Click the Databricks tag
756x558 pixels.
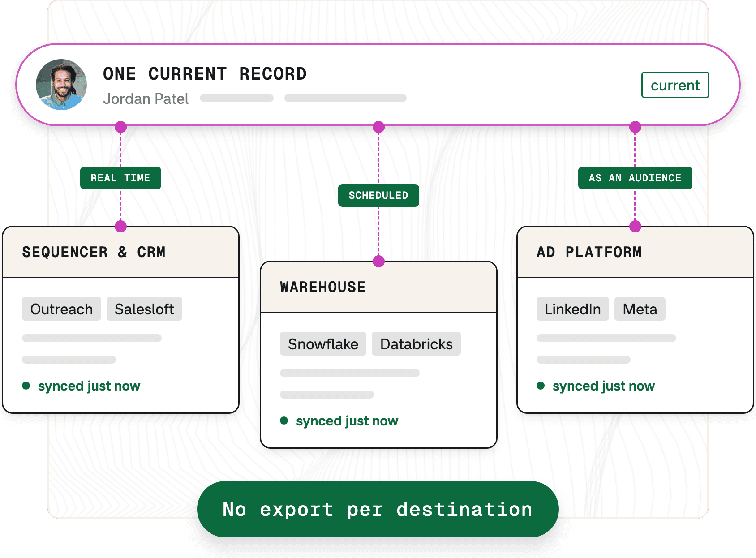(x=416, y=344)
